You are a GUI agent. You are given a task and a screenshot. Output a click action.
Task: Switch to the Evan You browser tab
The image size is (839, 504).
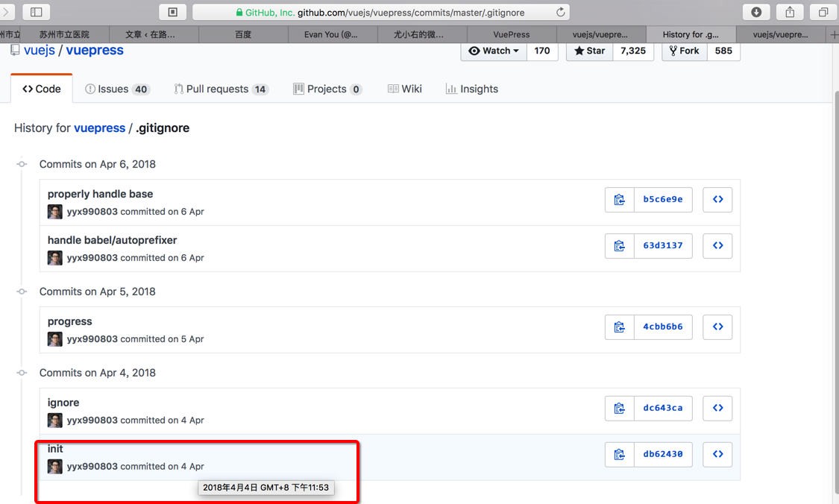333,35
